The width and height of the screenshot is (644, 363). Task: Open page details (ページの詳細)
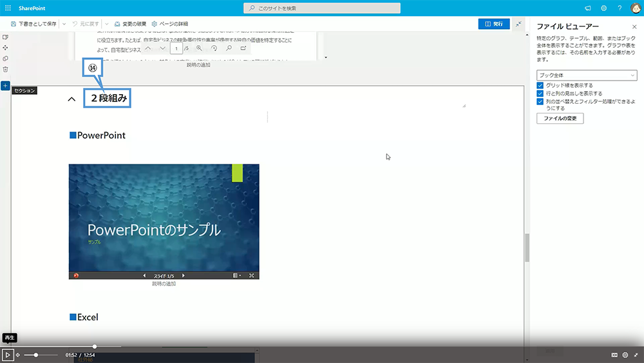[x=169, y=24]
